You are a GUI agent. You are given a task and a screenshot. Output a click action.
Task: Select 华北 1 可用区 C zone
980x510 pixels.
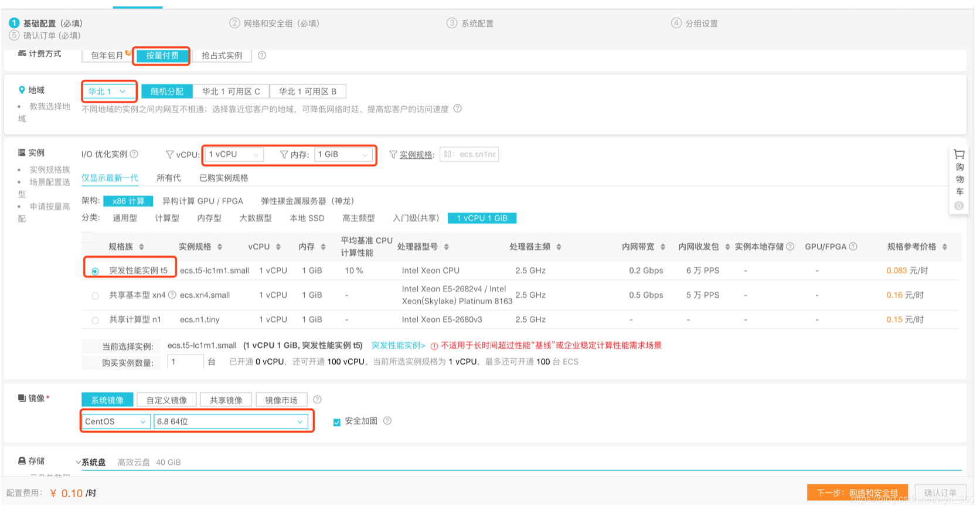[x=231, y=91]
